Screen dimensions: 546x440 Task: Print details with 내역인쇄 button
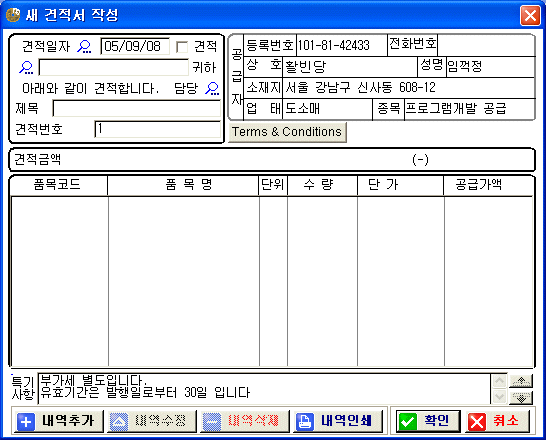338,421
